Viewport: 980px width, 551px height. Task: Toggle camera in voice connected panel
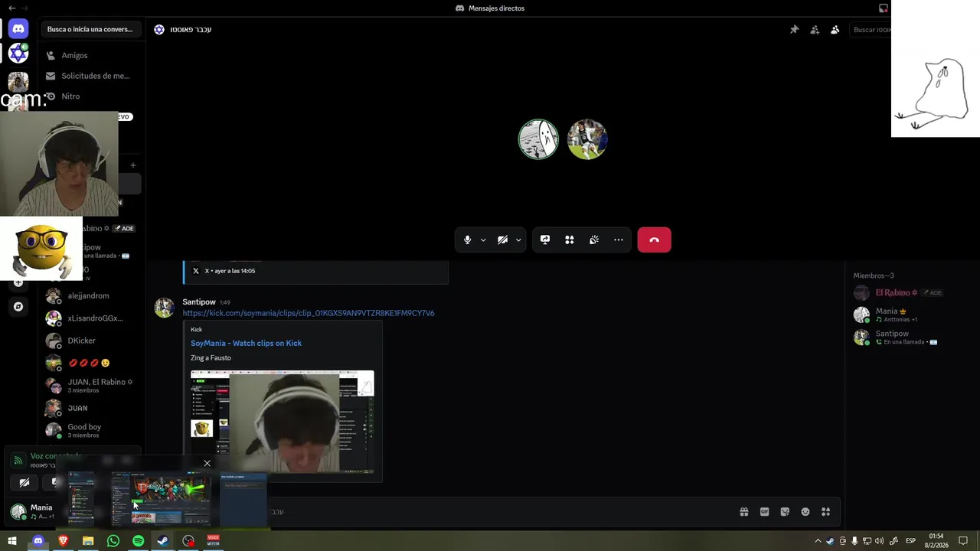tap(24, 482)
